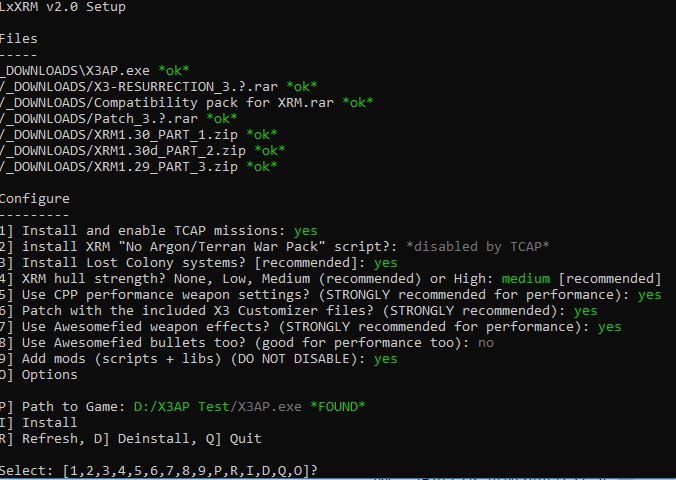676x480 pixels.
Task: Select the TCAP missions option line
Action: tap(159, 231)
